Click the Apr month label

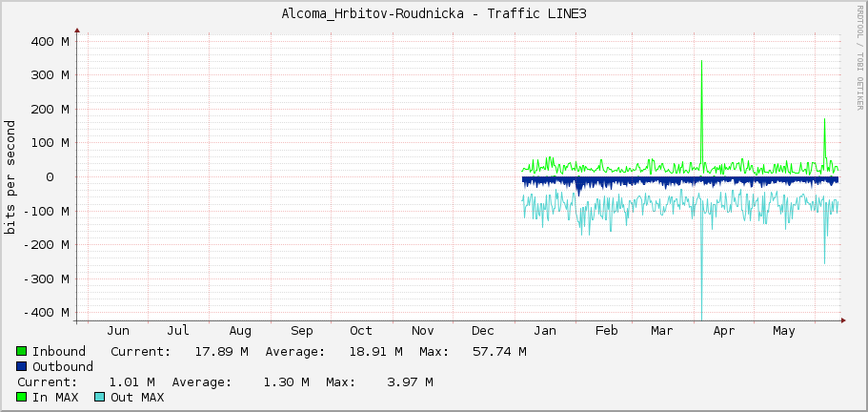[723, 331]
